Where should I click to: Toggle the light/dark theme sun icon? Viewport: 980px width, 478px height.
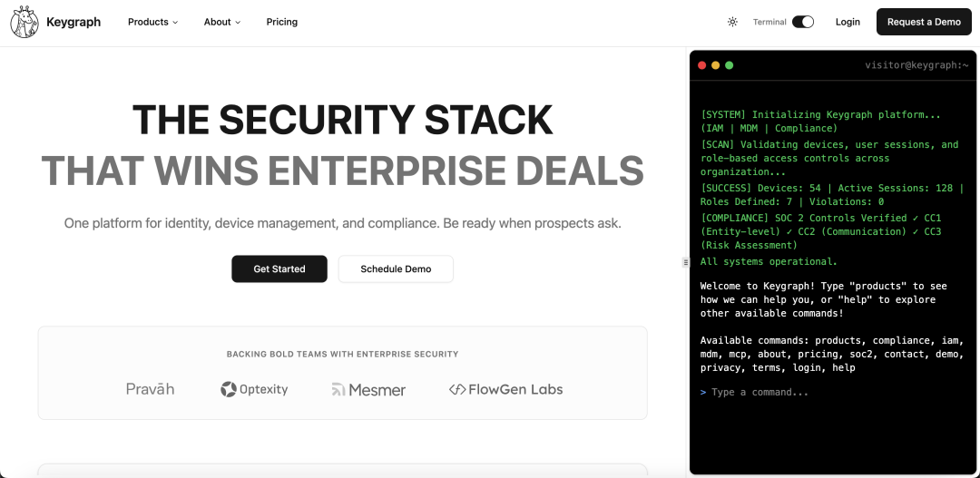click(732, 22)
